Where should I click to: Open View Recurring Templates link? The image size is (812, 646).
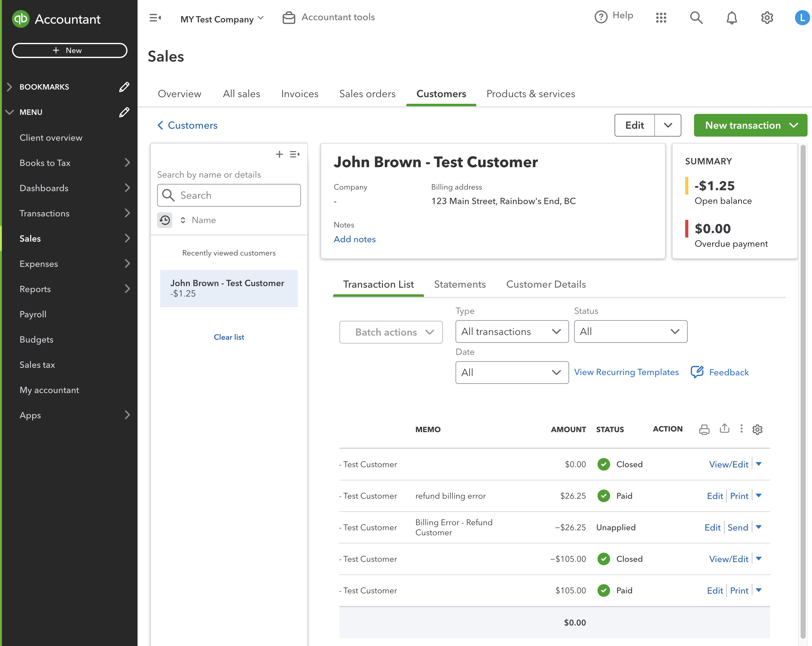626,372
